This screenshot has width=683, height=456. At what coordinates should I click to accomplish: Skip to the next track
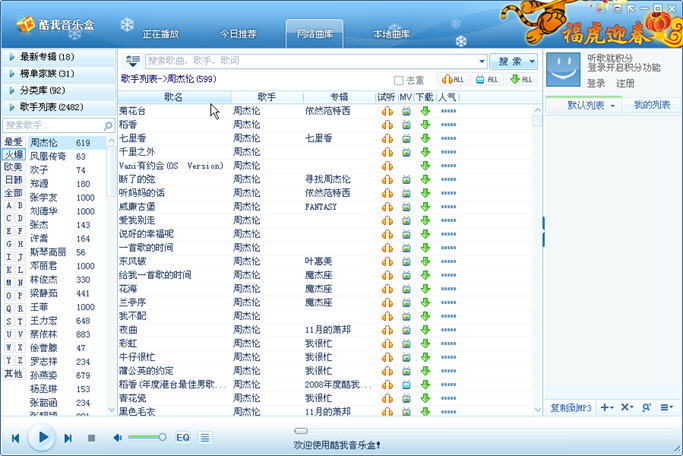(x=69, y=438)
